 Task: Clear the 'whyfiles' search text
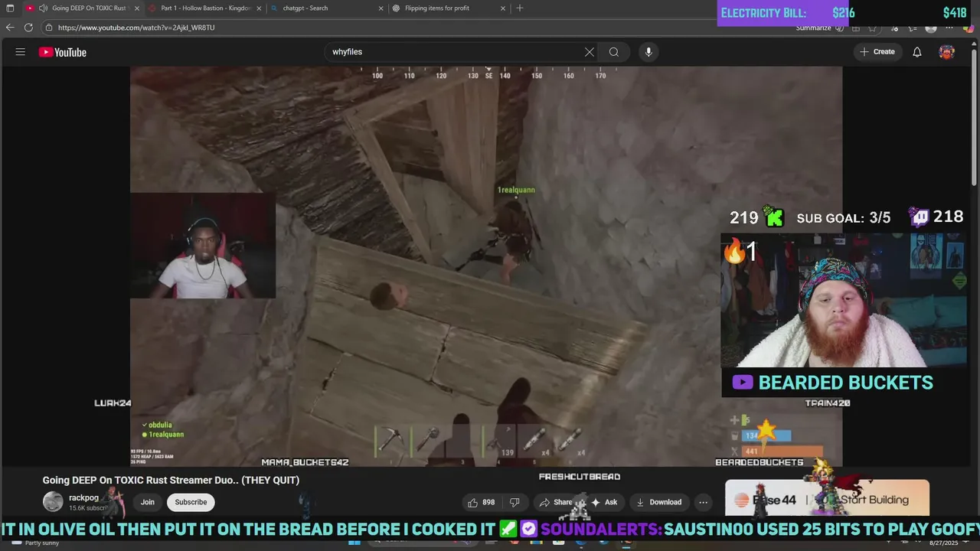[x=590, y=52]
